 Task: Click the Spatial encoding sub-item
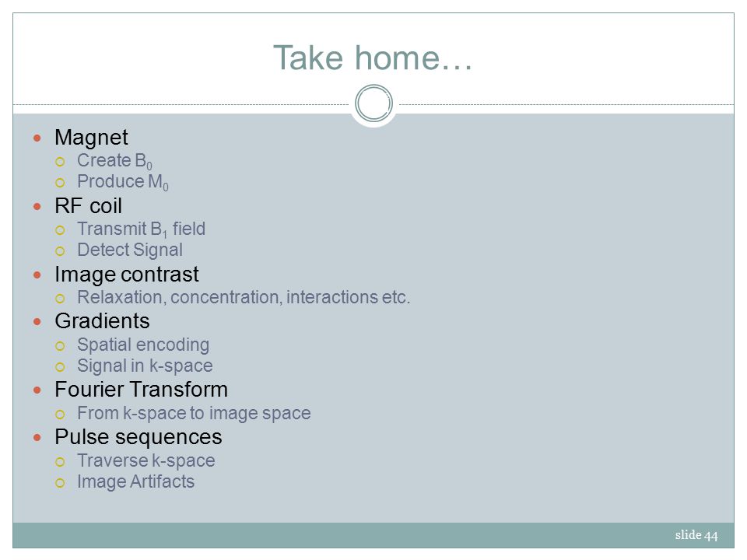[x=143, y=345]
